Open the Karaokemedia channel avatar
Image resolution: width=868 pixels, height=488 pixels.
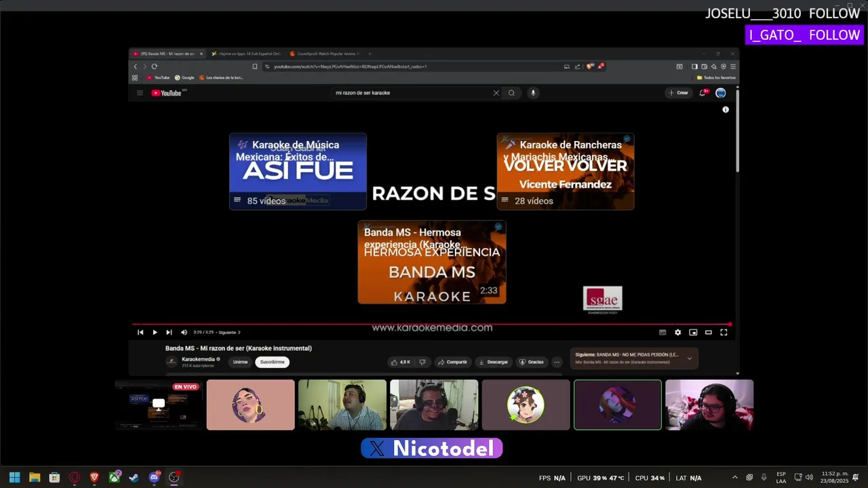[172, 361]
